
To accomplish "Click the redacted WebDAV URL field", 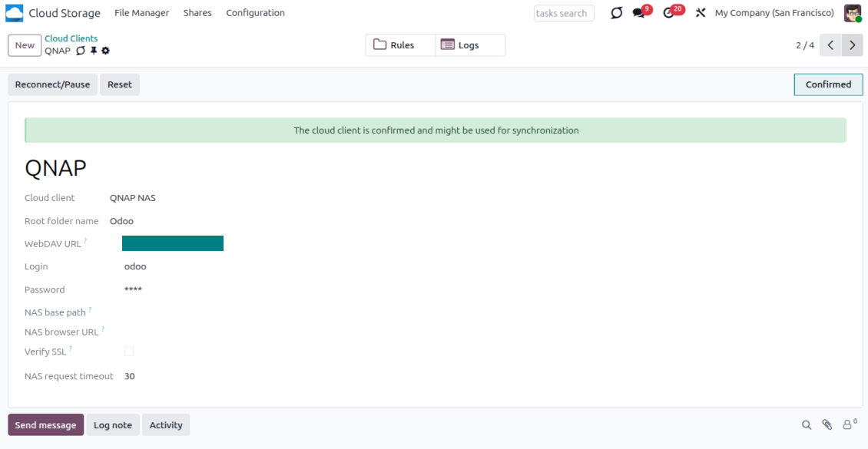I will pos(173,243).
